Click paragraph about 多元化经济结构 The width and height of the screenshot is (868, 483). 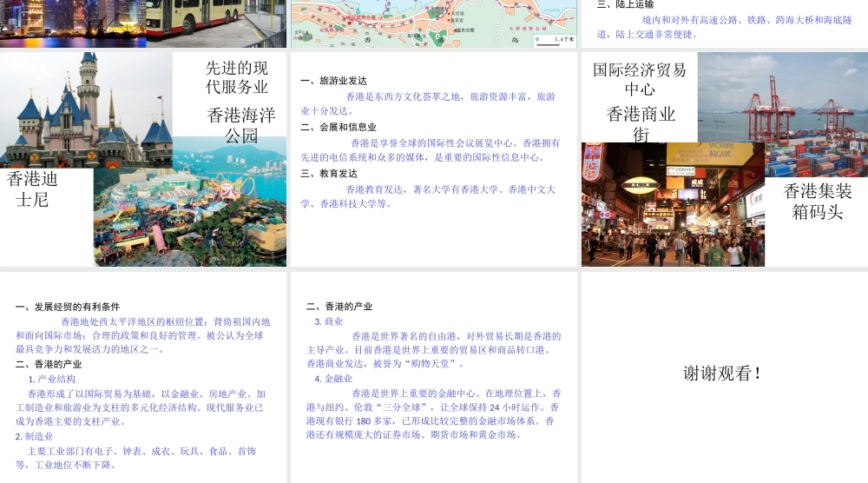coord(141,407)
